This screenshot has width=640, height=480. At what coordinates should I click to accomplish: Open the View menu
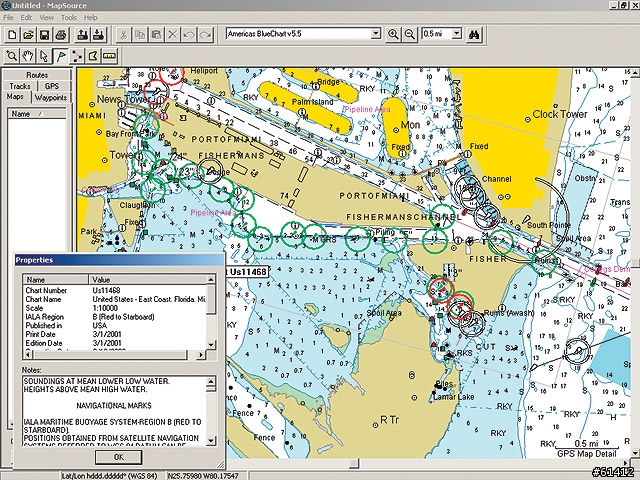point(47,18)
